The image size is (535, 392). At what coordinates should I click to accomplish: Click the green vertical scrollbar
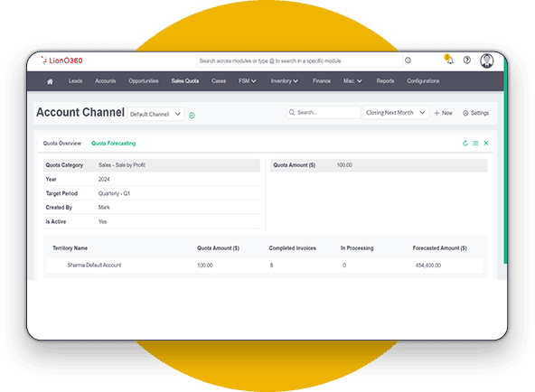[x=505, y=160]
